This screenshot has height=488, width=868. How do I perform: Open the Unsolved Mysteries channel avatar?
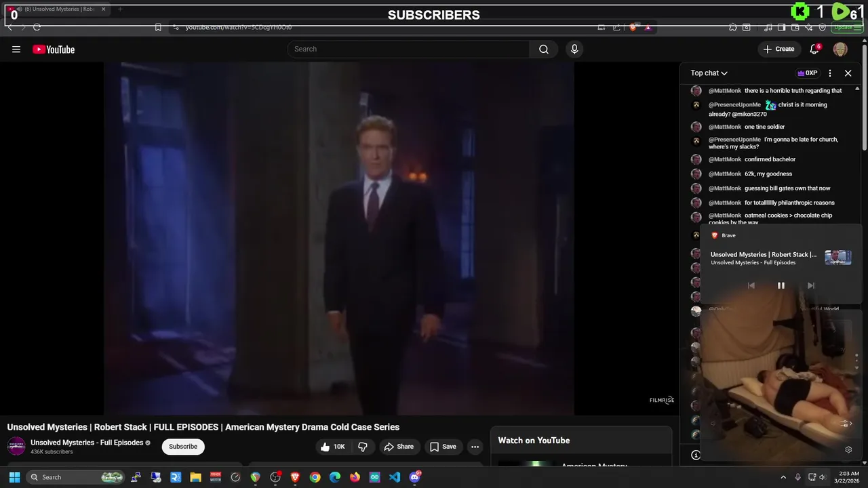[16, 446]
